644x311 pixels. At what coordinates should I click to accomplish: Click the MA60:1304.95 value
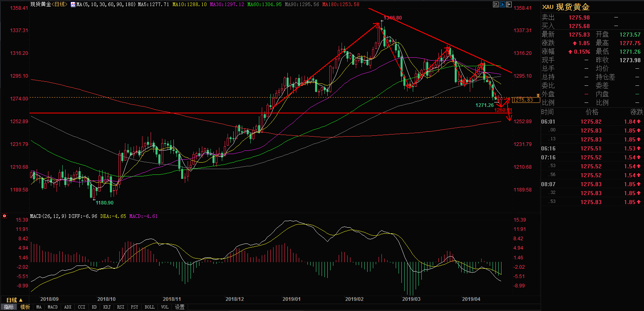point(264,4)
